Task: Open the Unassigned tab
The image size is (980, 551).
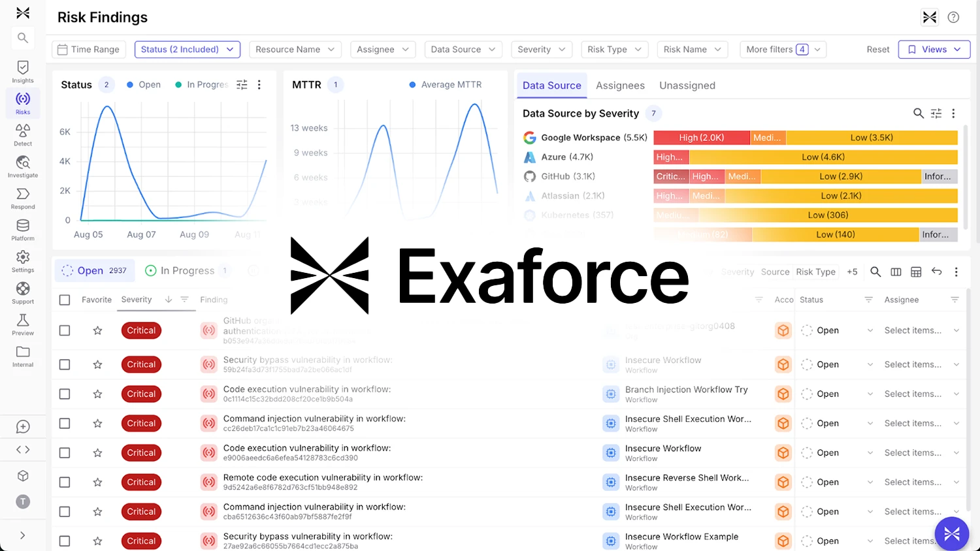Action: [x=687, y=85]
